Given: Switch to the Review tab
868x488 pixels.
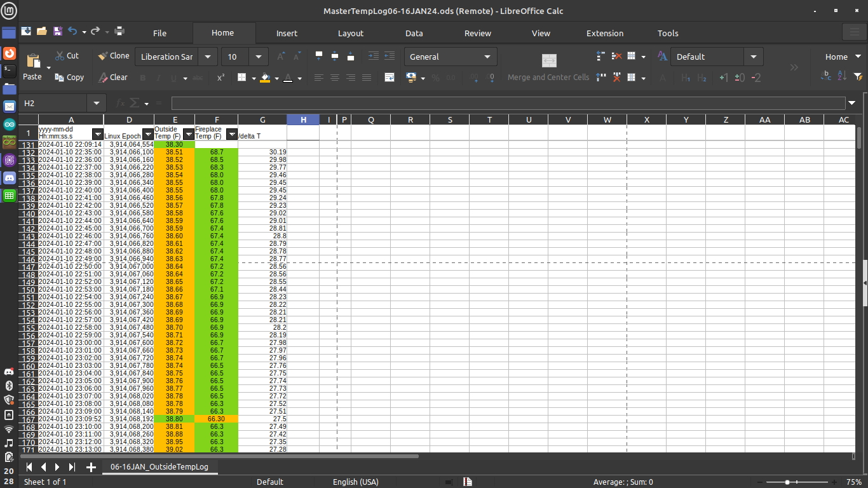Looking at the screenshot, I should 478,33.
